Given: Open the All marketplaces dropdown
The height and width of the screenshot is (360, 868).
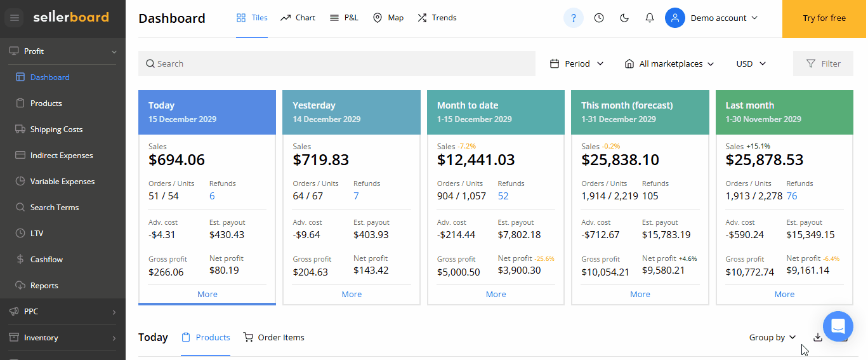Looking at the screenshot, I should (x=669, y=63).
